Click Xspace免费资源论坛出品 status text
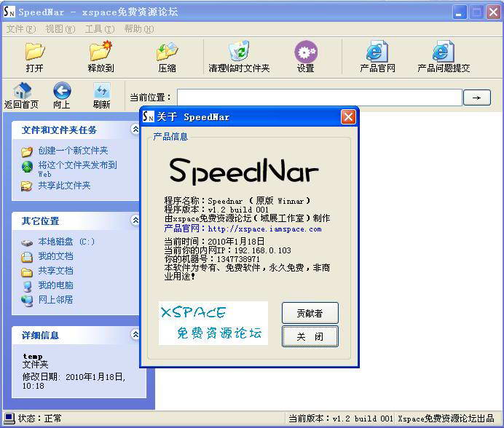 pyautogui.click(x=446, y=419)
